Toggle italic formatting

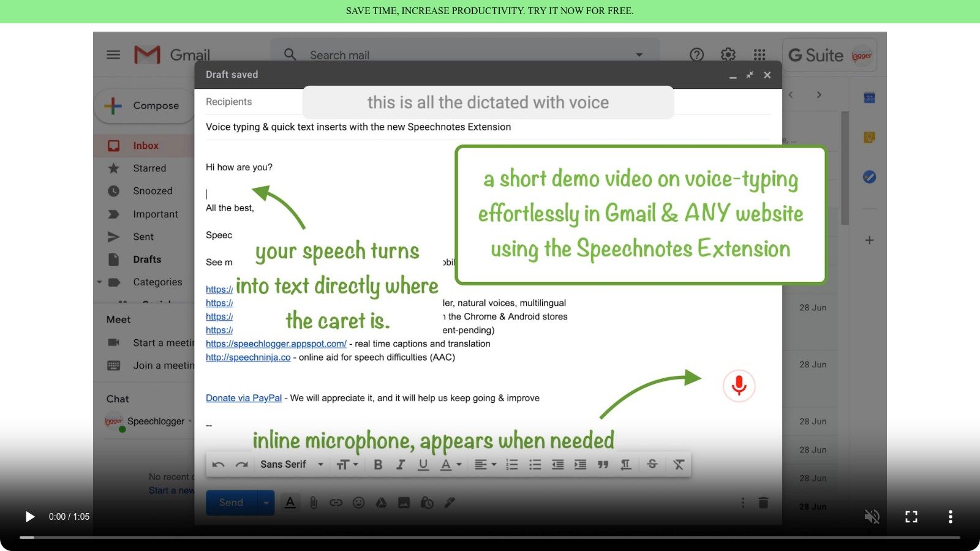(401, 464)
